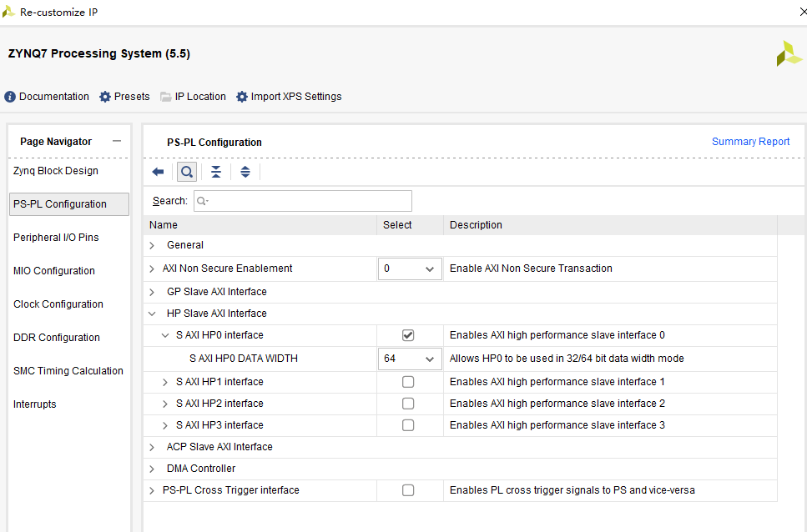Enable PS-PL Cross Trigger interface checkbox
Screen dimensions: 807x532
(x=408, y=490)
